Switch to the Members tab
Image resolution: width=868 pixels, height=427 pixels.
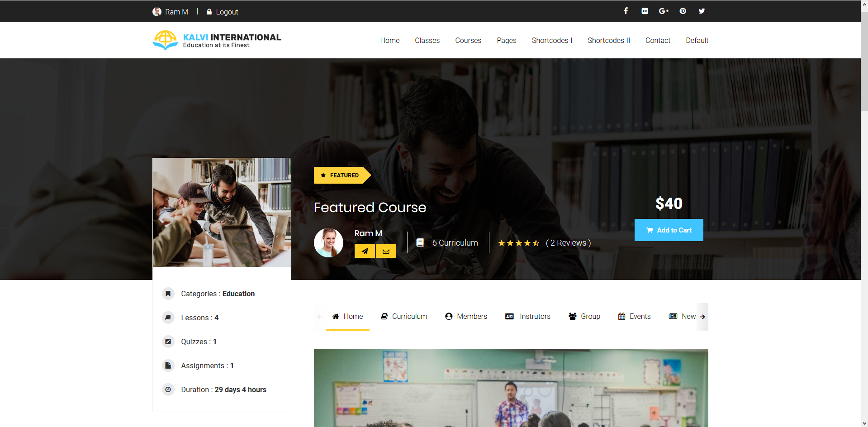click(466, 316)
